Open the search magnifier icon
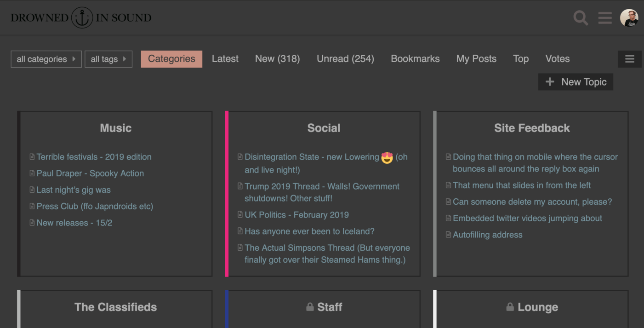The width and height of the screenshot is (644, 328). pos(581,18)
